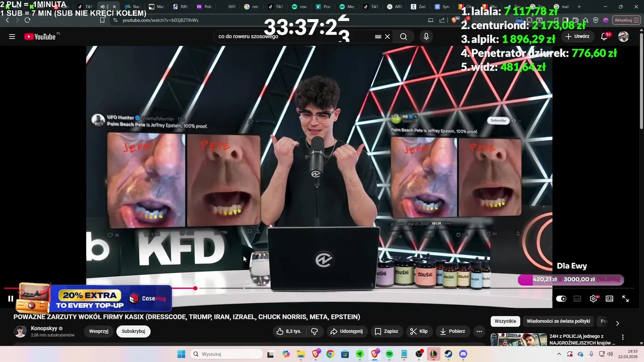Image resolution: width=644 pixels, height=362 pixels.
Task: Start voice search with the microphone
Action: coord(426,37)
